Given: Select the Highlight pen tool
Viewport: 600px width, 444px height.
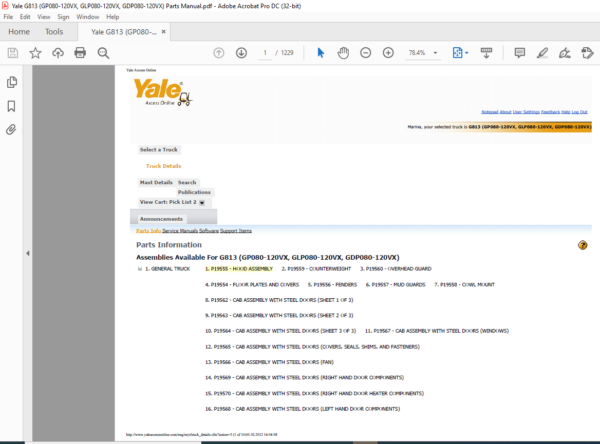Looking at the screenshot, I should click(x=542, y=53).
